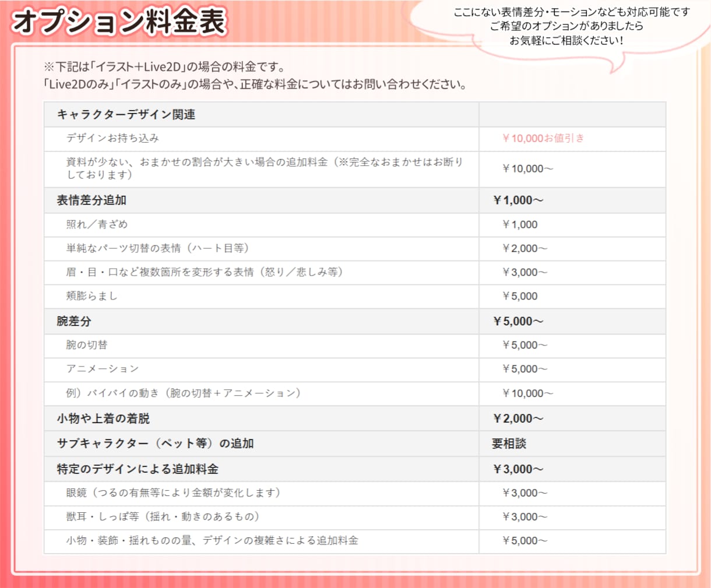Select the サブキャラクター（ペット等）の追加 header
711x588 pixels.
pos(155,443)
